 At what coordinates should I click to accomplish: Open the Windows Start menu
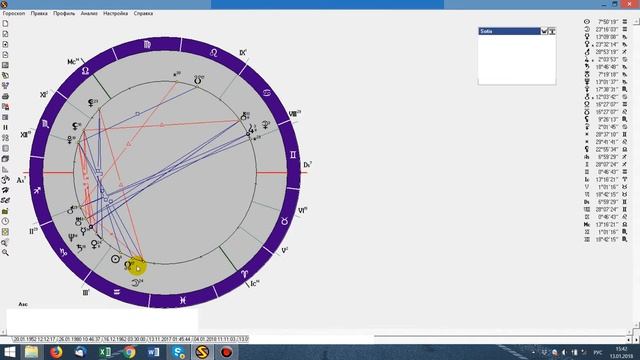[x=9, y=352]
